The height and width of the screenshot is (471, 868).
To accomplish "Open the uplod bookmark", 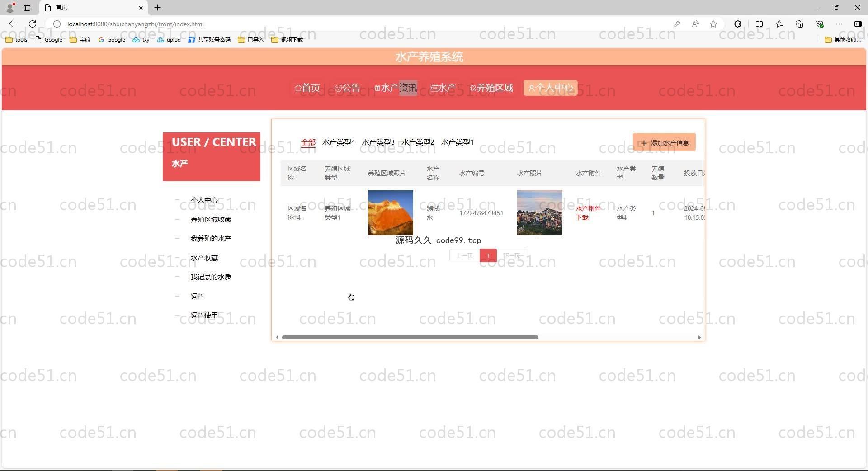I will pyautogui.click(x=169, y=40).
